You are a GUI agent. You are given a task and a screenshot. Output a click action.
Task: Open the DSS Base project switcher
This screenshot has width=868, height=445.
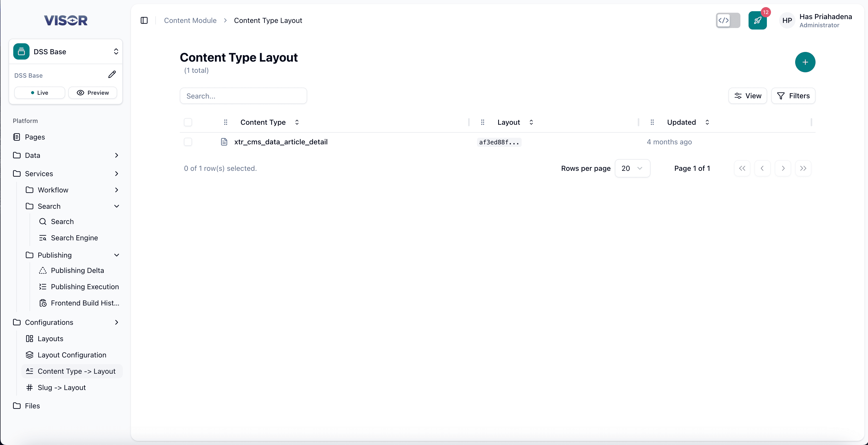66,51
